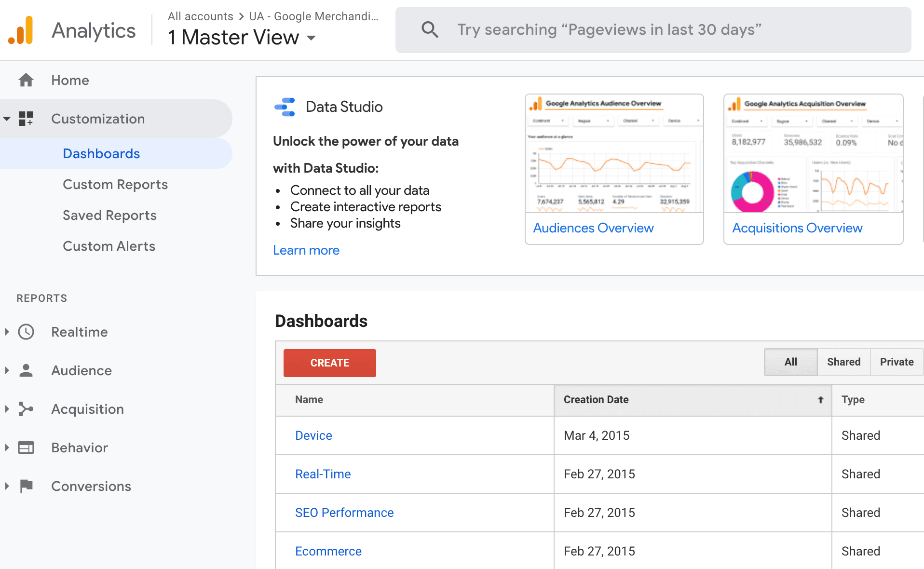Click UA - Google Merchandi... breadcrumb
The image size is (924, 569).
coord(313,16)
